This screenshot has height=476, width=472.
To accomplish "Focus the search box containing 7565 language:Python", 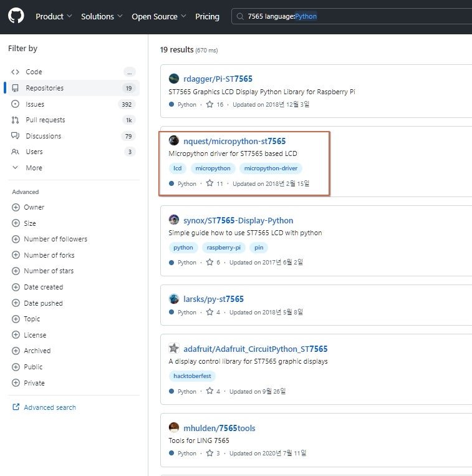I will (352, 16).
